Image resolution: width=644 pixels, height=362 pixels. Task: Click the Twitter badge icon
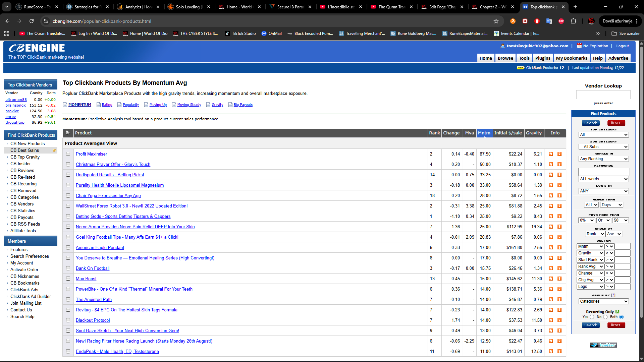[x=603, y=345]
